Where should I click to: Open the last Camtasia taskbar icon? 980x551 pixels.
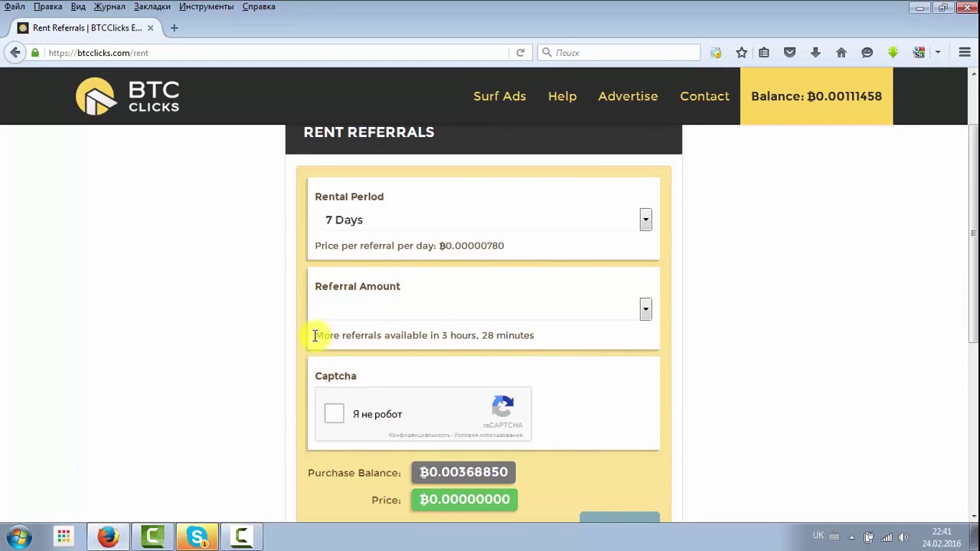pos(241,536)
